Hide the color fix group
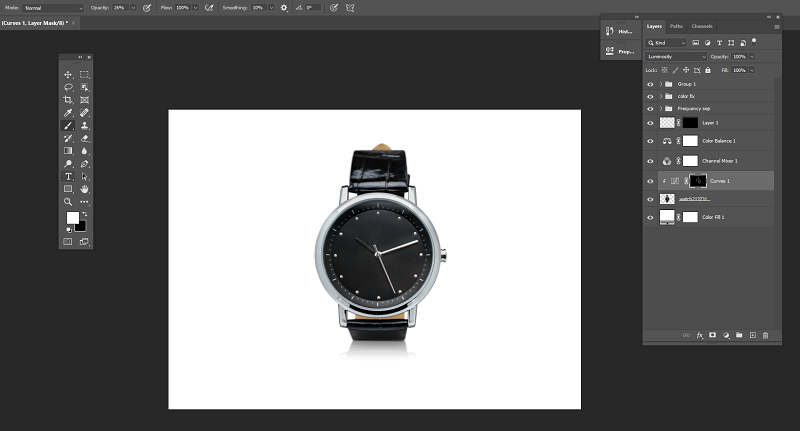This screenshot has height=431, width=800. tap(650, 96)
